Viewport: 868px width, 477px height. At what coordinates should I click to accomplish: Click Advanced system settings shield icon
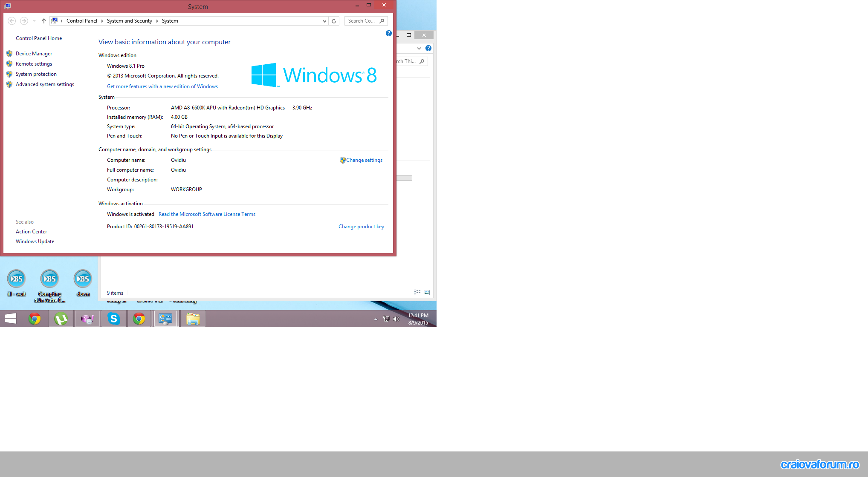click(x=9, y=84)
